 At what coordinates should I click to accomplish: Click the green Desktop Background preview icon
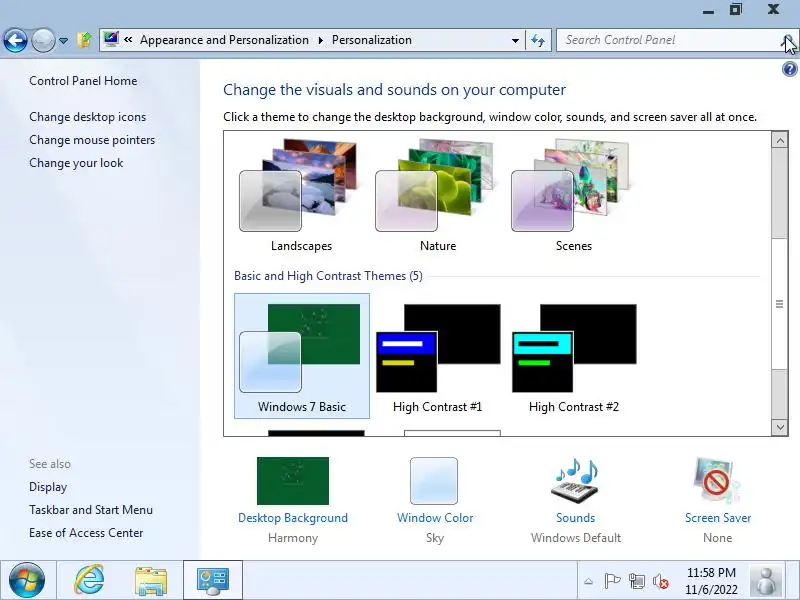(293, 481)
